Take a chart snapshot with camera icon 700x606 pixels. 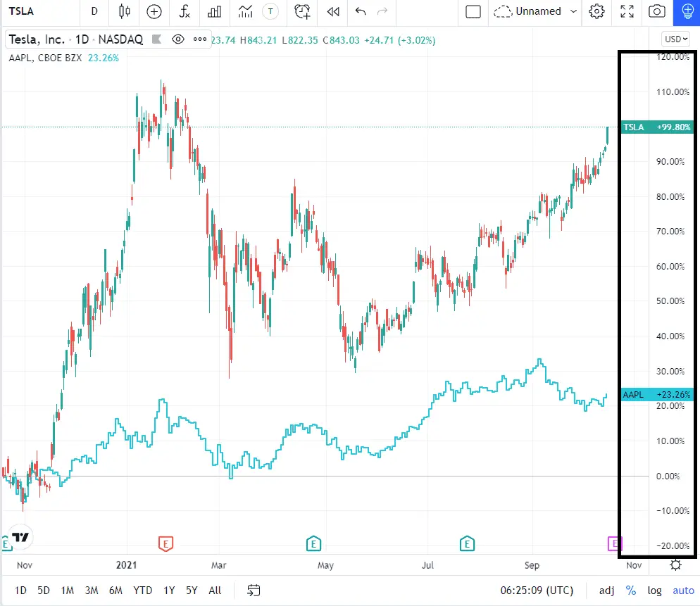tap(656, 11)
